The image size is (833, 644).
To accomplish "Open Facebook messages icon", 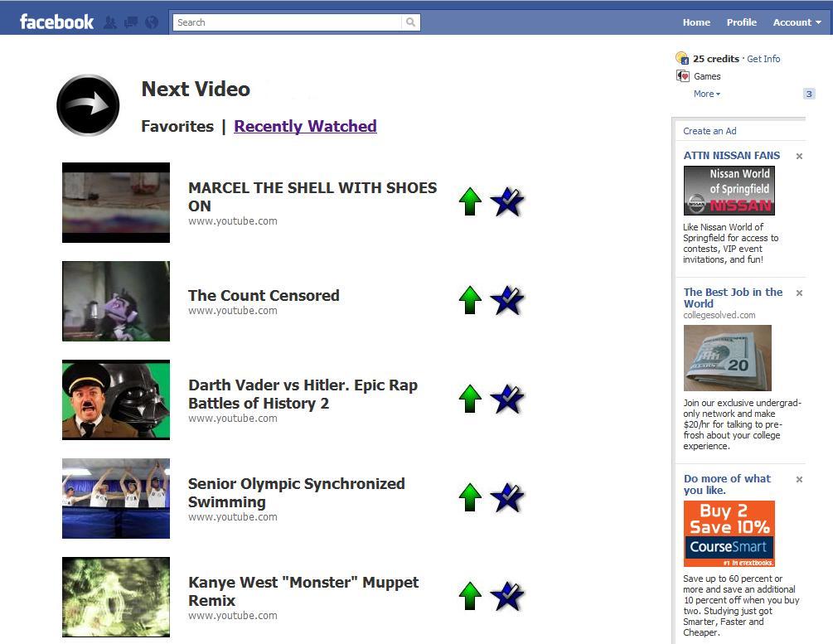I will (131, 22).
